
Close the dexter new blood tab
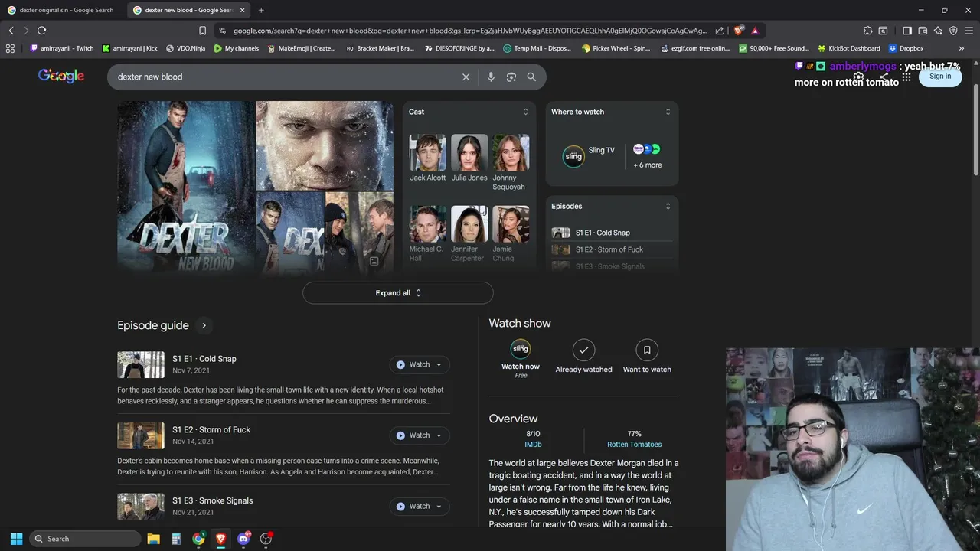coord(243,10)
